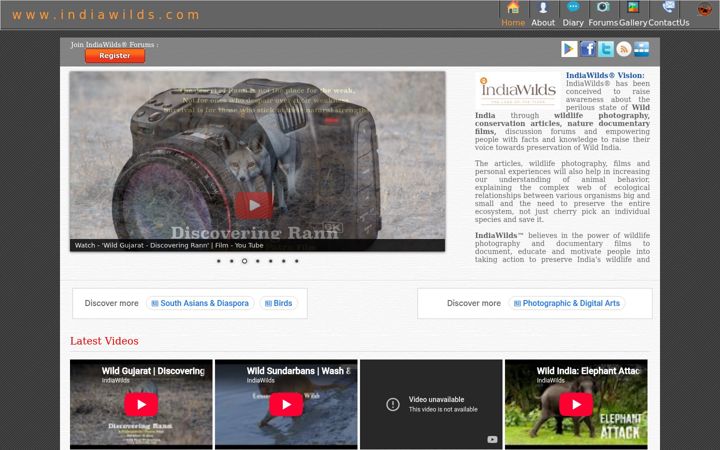Select the fourth slideshow dot
720x450 pixels.
pyautogui.click(x=258, y=261)
